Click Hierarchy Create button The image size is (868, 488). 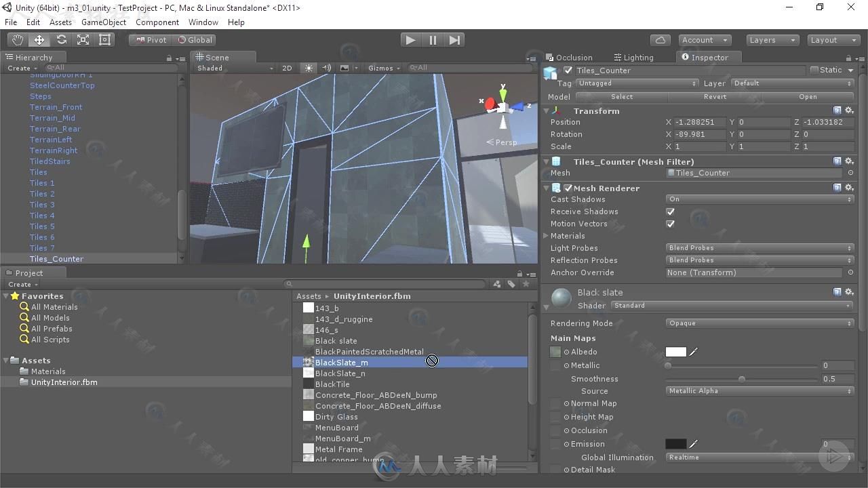coord(22,68)
